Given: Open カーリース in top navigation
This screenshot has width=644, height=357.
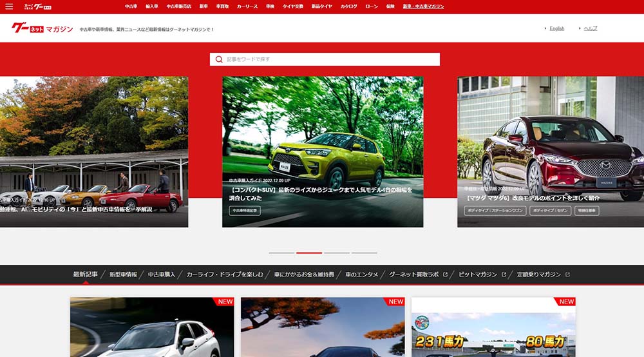Looking at the screenshot, I should pos(247,6).
